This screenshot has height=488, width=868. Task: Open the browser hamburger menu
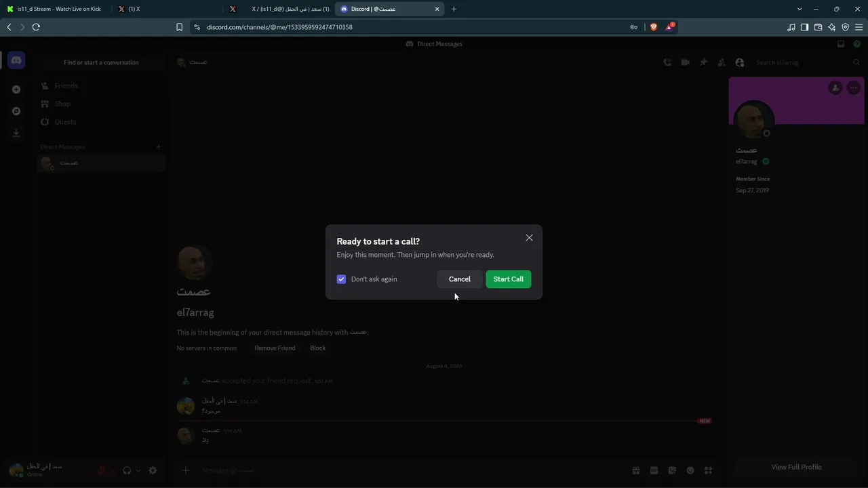click(859, 27)
